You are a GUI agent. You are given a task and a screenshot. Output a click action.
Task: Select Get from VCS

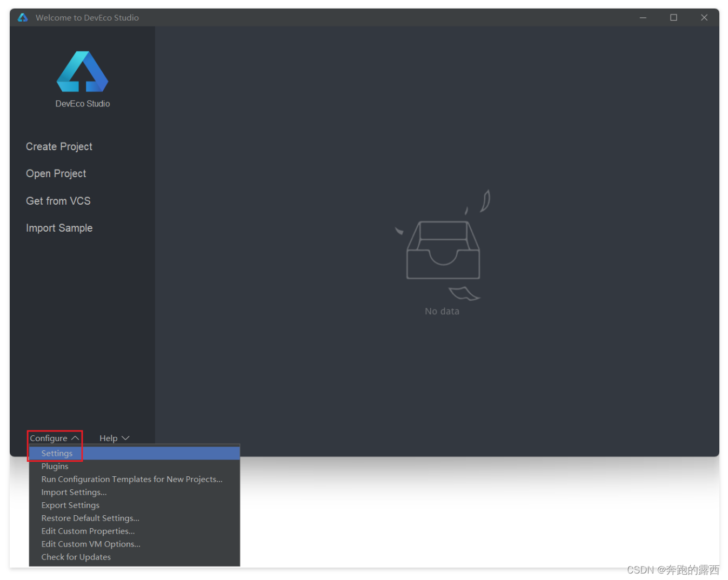coord(58,201)
